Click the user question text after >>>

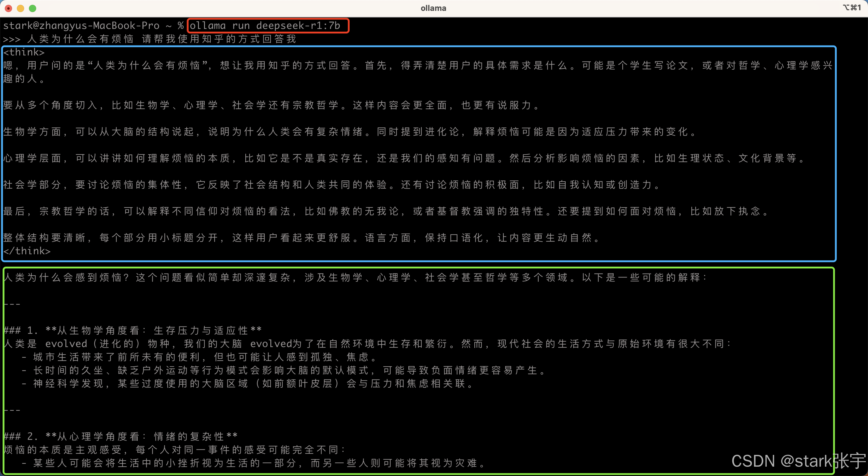coord(162,39)
